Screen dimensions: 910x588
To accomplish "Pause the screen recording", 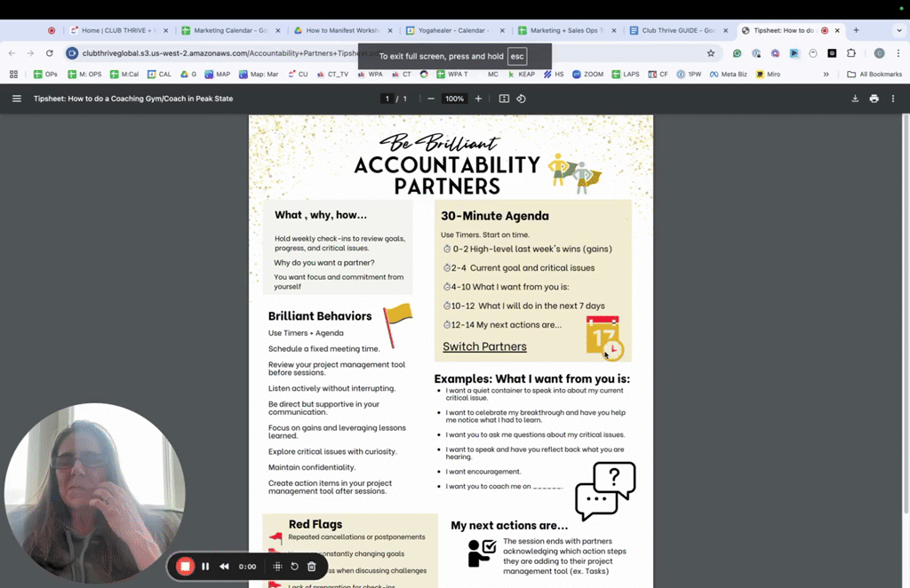I will pyautogui.click(x=205, y=566).
